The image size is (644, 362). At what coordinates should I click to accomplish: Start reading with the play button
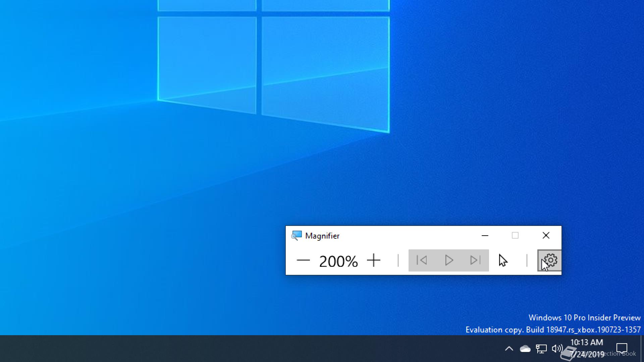click(x=449, y=260)
